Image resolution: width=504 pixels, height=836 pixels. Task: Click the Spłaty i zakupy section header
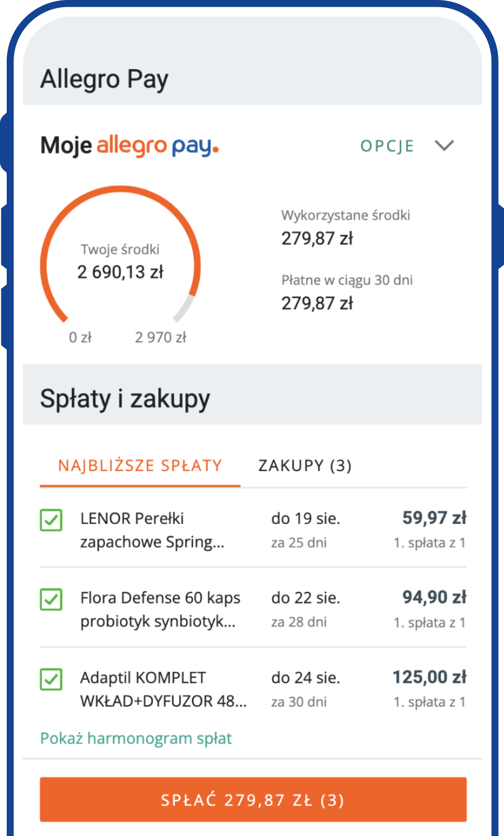tap(125, 399)
